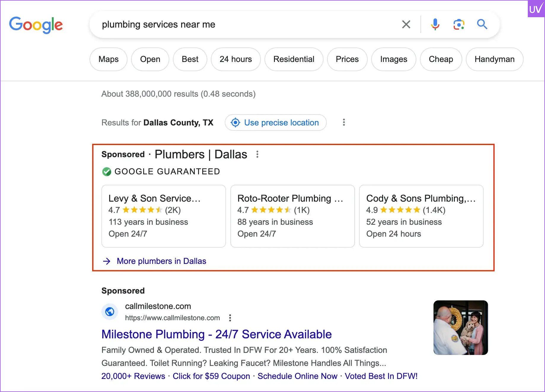The height and width of the screenshot is (392, 545).
Task: Open three-dot menu next to Plumbers | Dallas
Action: click(257, 154)
